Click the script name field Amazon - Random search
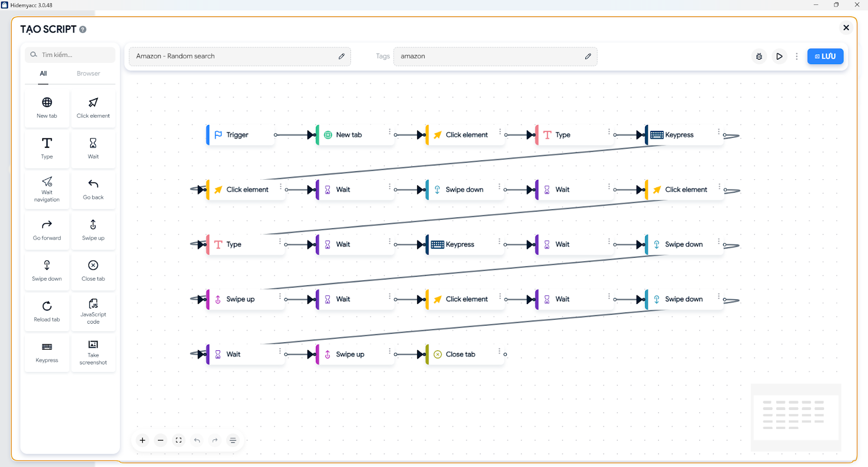The width and height of the screenshot is (868, 467). point(240,56)
